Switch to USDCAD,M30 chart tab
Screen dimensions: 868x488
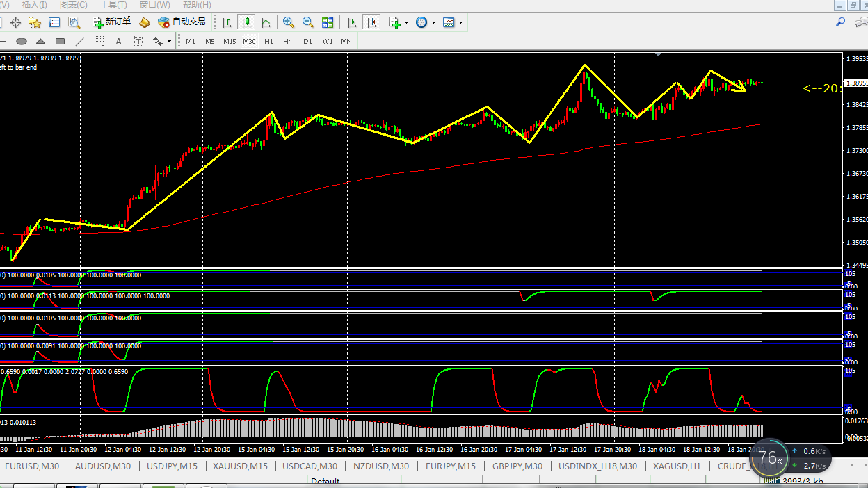[x=310, y=466]
